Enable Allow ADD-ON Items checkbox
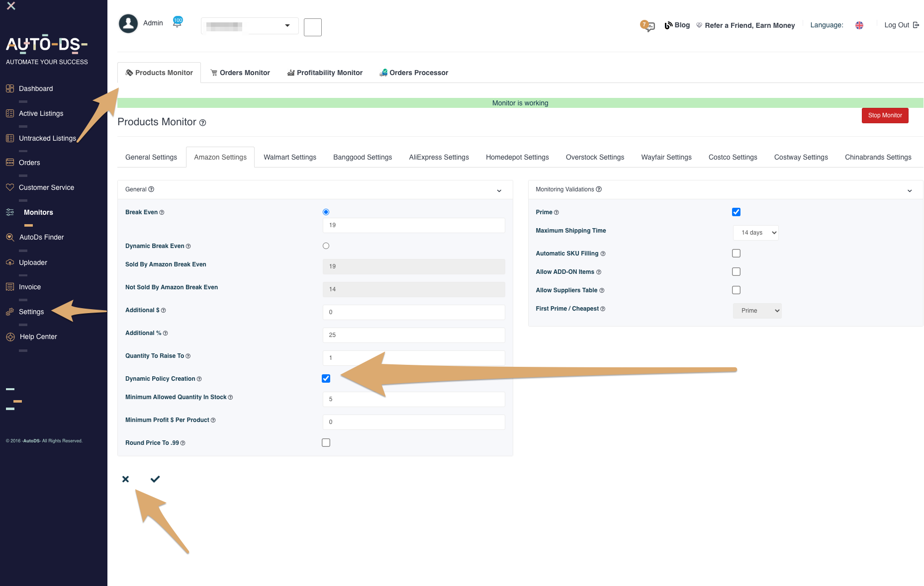This screenshot has width=924, height=586. tap(736, 272)
